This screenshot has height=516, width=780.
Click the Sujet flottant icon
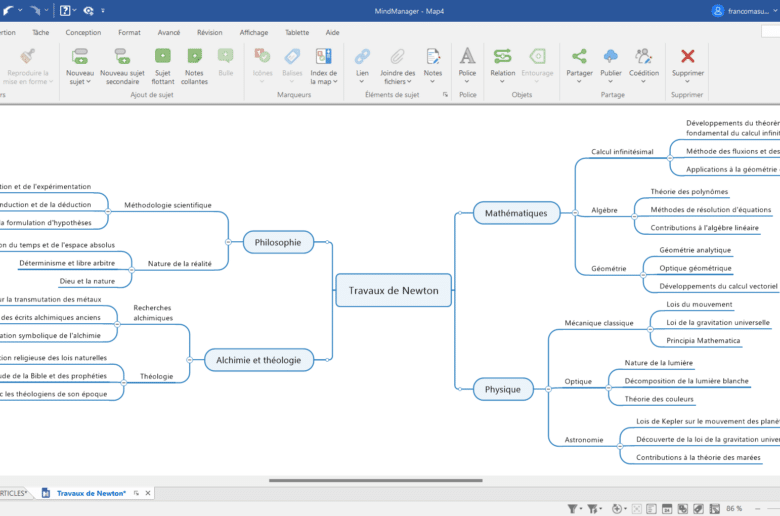point(163,57)
